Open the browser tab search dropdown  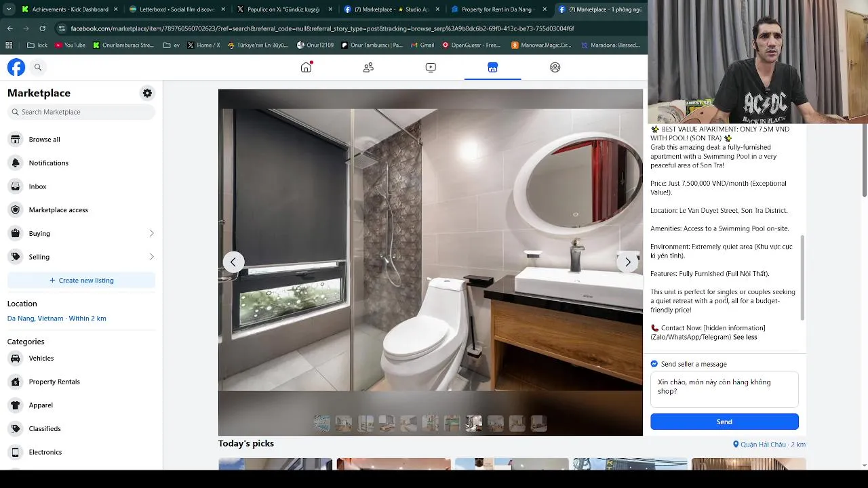tap(9, 9)
